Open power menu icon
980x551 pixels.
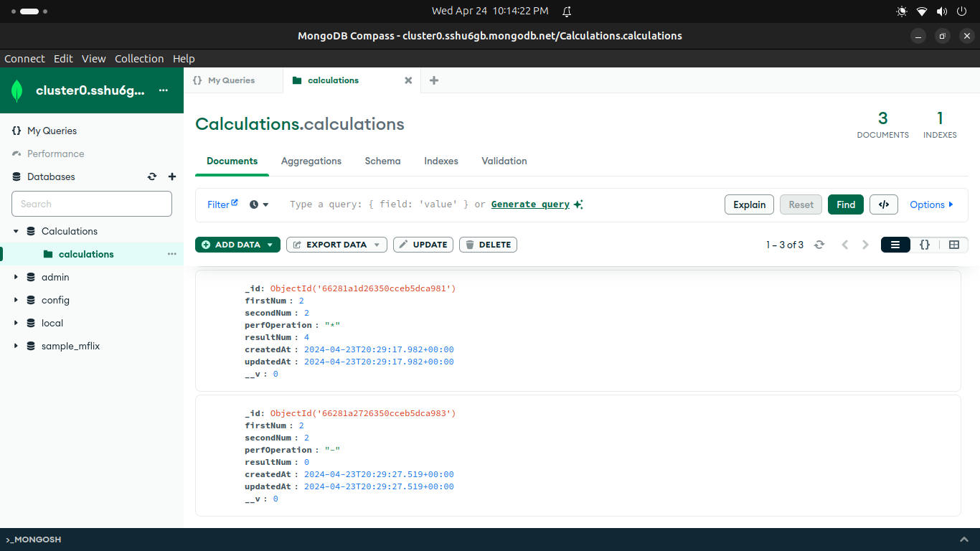pyautogui.click(x=961, y=11)
